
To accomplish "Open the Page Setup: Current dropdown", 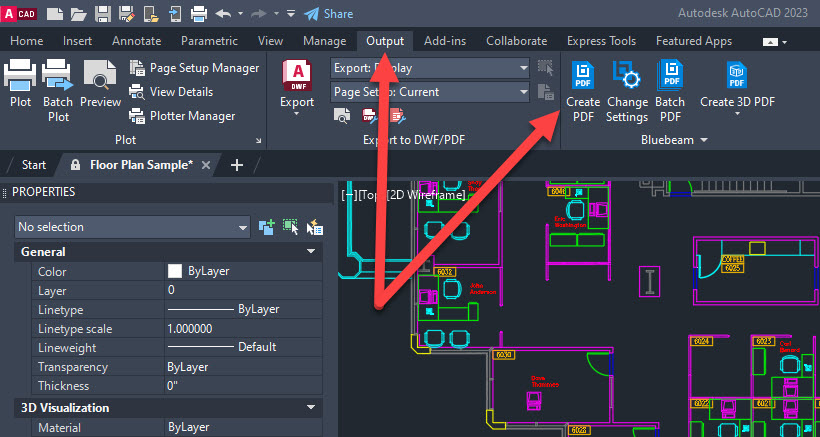I will [430, 92].
